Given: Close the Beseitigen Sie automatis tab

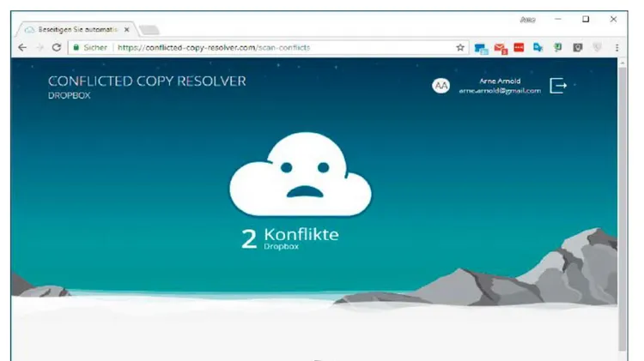Looking at the screenshot, I should [126, 29].
